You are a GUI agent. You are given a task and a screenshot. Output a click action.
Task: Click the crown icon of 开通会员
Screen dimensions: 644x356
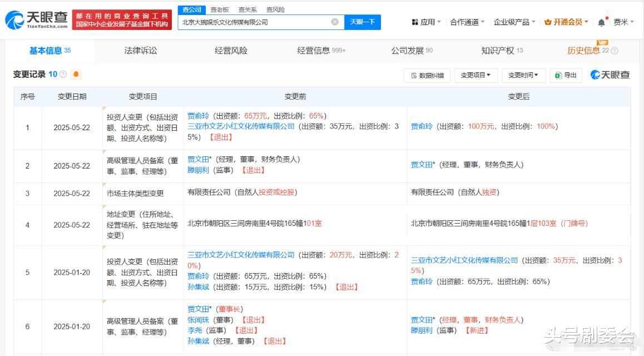point(547,22)
